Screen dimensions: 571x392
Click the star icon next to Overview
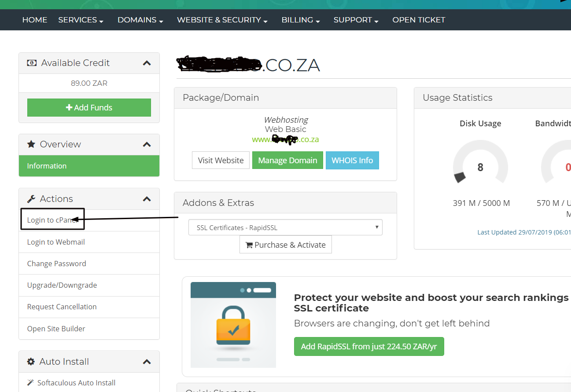pyautogui.click(x=31, y=144)
